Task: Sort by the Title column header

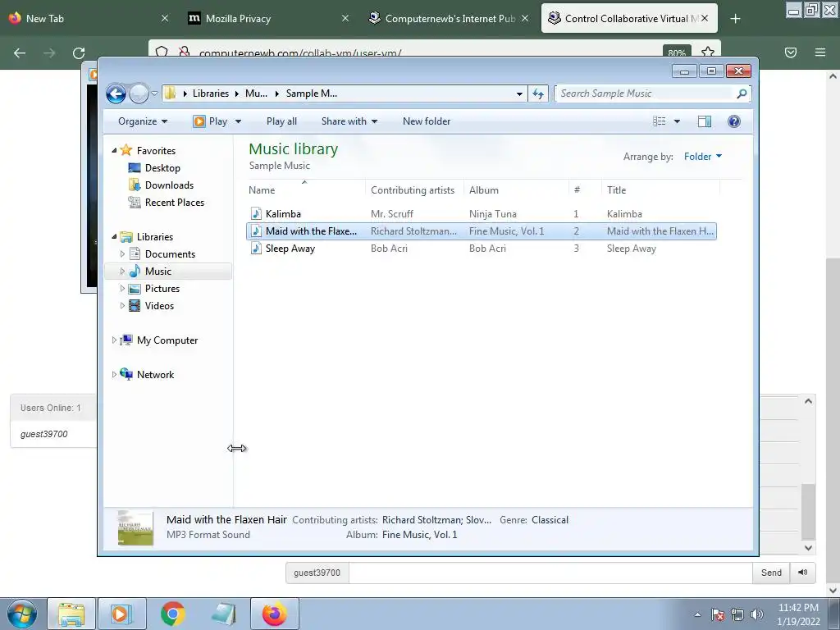Action: click(x=660, y=189)
